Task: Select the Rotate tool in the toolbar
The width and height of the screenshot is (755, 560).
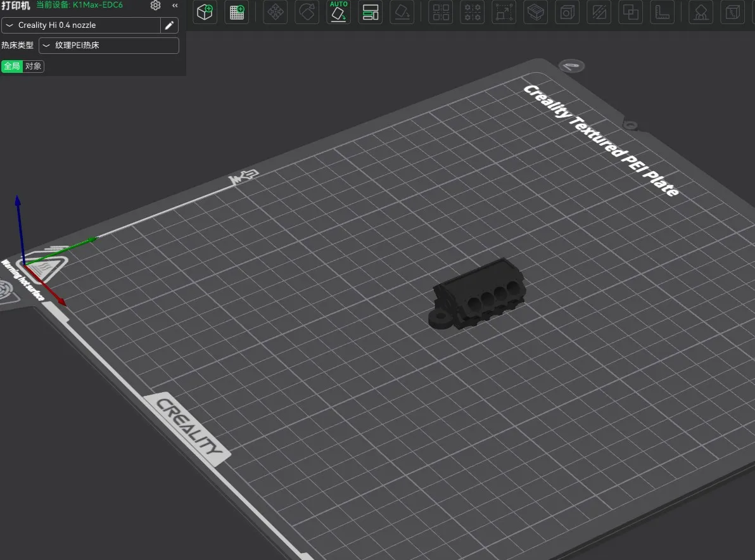Action: tap(307, 12)
